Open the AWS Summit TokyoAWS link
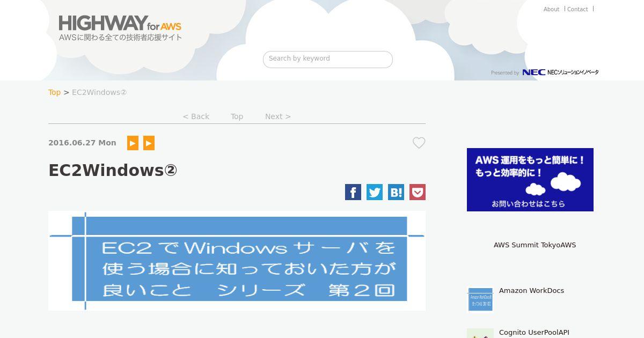The image size is (644, 338). 535,245
